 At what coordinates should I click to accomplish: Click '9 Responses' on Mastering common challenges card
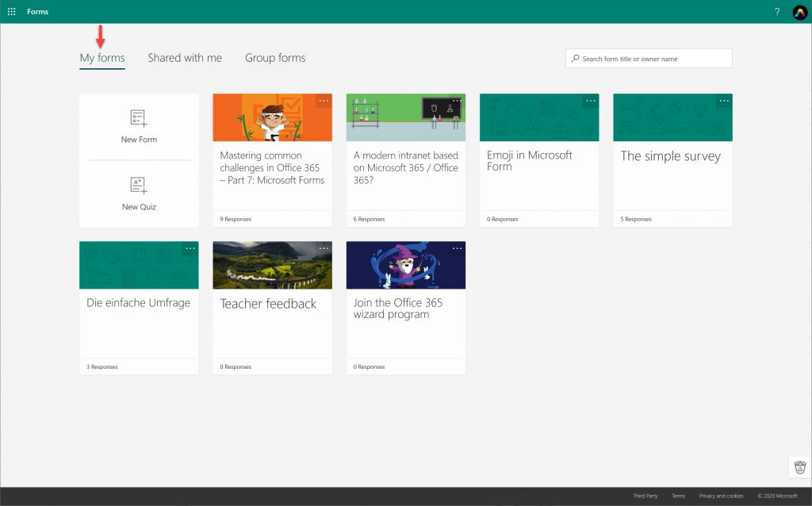(236, 219)
